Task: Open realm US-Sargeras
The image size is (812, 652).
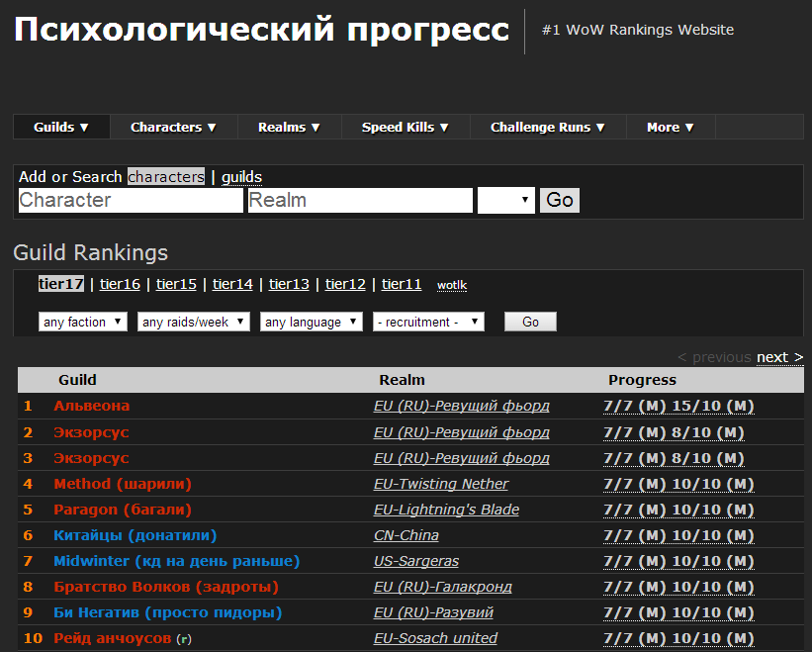Action: [x=416, y=561]
